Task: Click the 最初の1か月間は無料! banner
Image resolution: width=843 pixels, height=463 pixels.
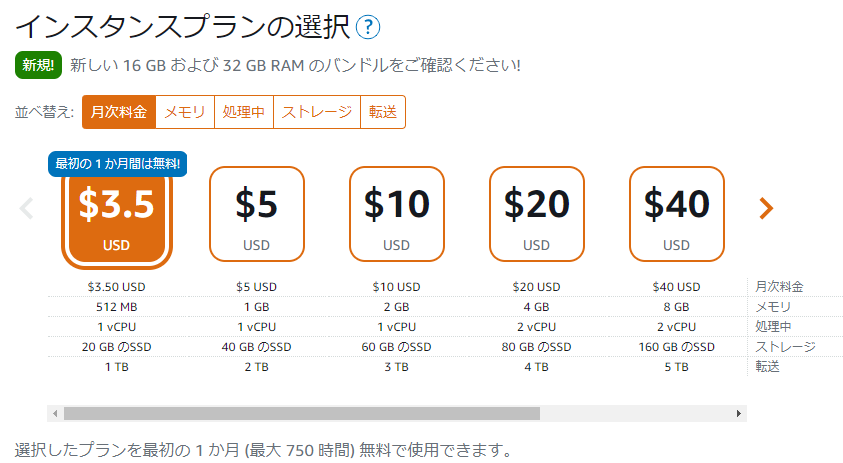Action: pyautogui.click(x=117, y=163)
